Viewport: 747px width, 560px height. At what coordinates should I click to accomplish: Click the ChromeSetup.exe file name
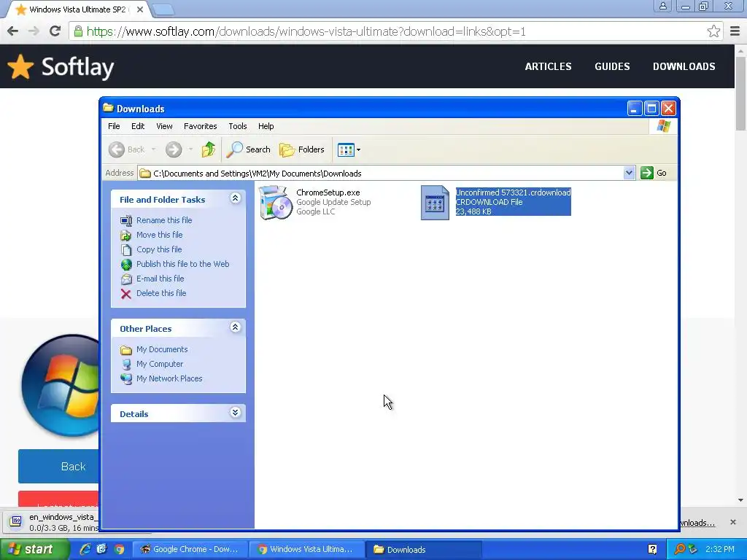tap(328, 192)
